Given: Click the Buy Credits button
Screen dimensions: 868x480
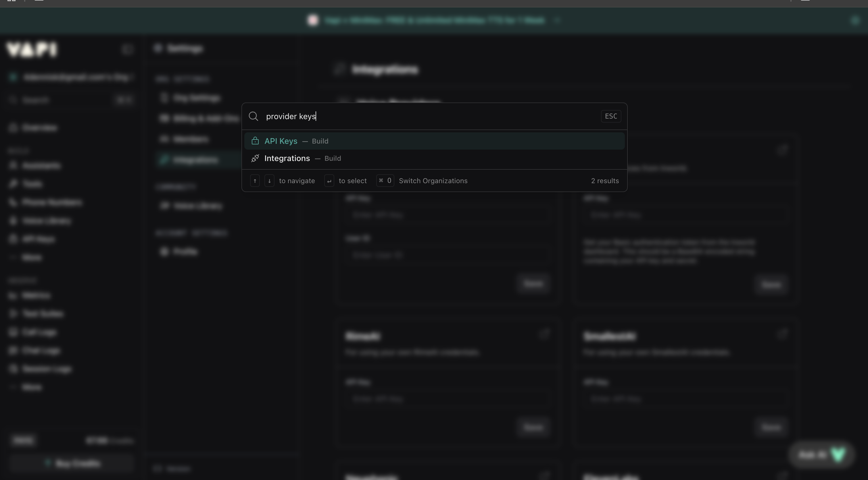Looking at the screenshot, I should pos(72,462).
